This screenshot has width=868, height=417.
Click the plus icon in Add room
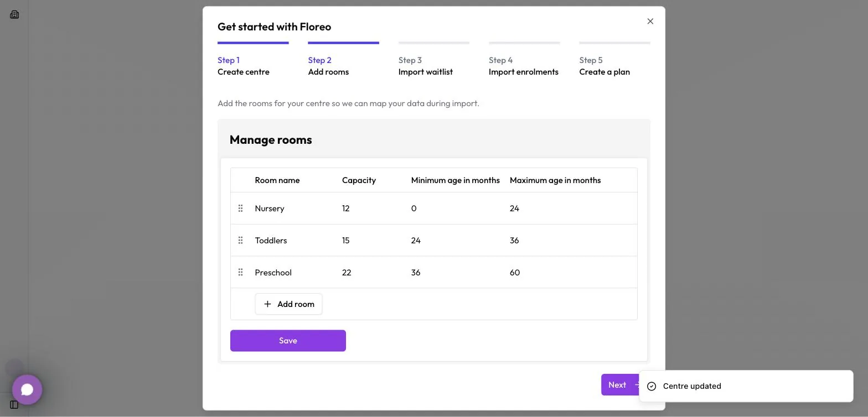tap(267, 304)
